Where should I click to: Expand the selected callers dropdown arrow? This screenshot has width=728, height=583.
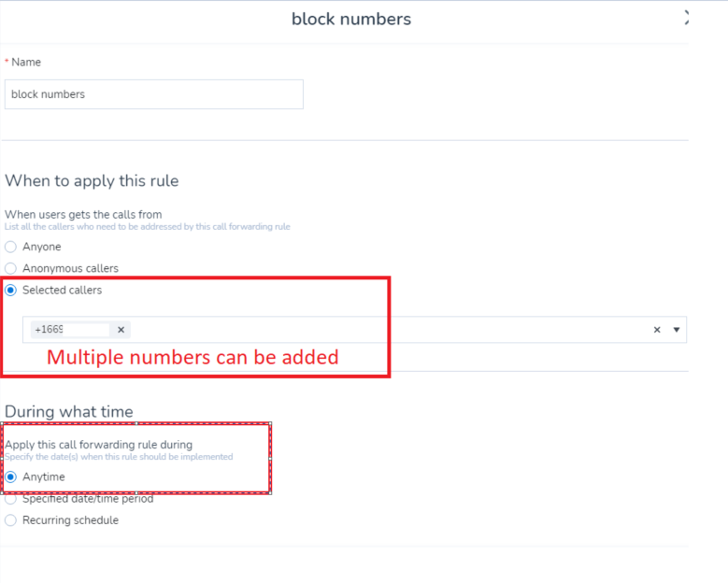(676, 330)
